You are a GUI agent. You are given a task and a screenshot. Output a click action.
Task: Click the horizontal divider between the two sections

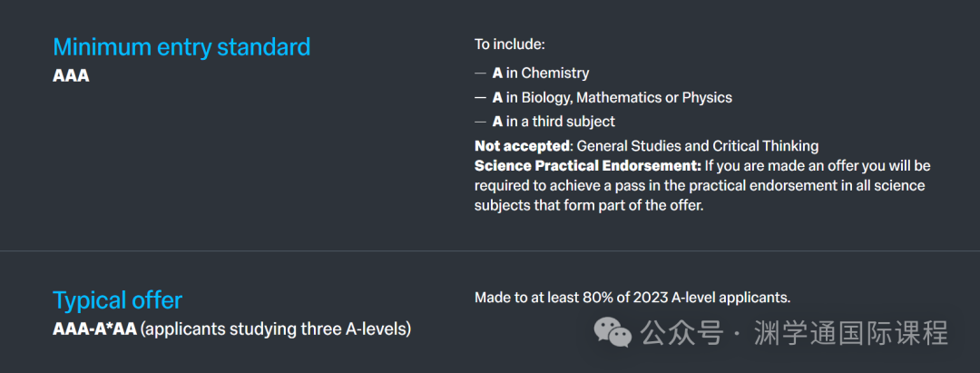[x=490, y=250]
